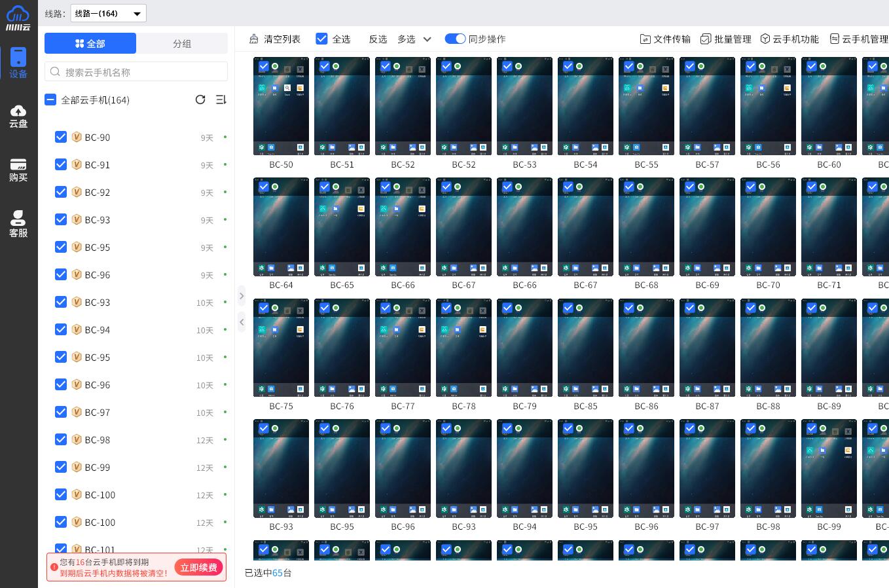This screenshot has height=588, width=889.
Task: Open 文件传输 file transfer
Action: 665,39
